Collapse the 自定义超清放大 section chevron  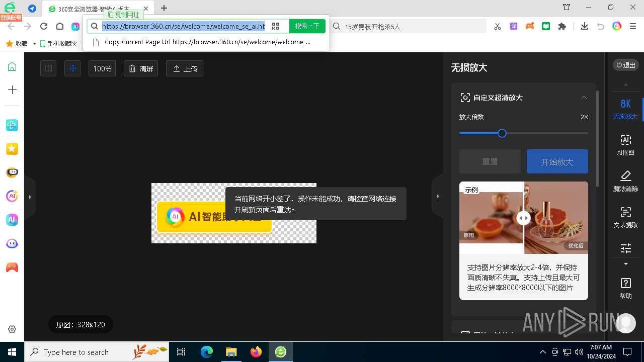tap(584, 98)
